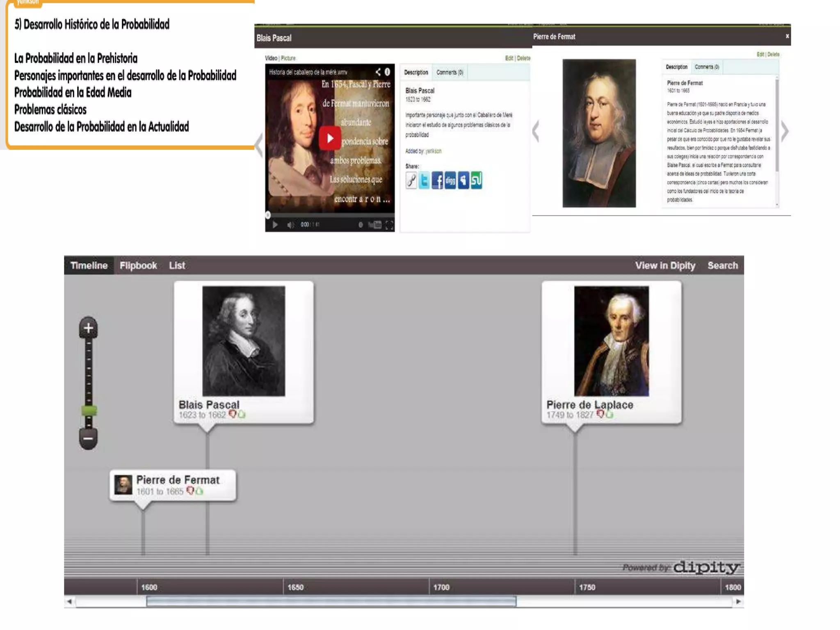This screenshot has width=840, height=630.
Task: Switch to Flipbook view tab
Action: [x=138, y=265]
